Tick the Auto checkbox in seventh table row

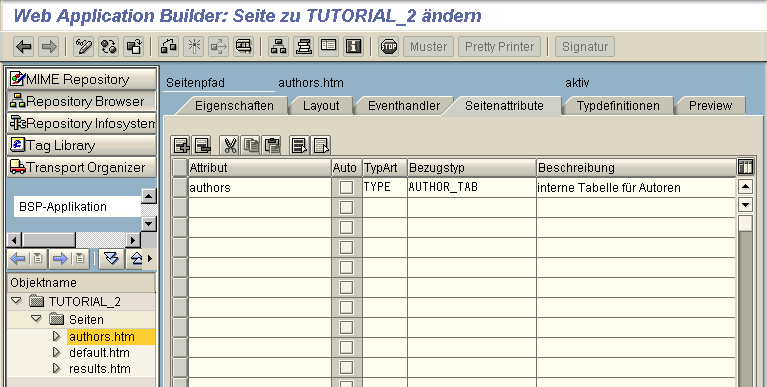click(x=346, y=308)
